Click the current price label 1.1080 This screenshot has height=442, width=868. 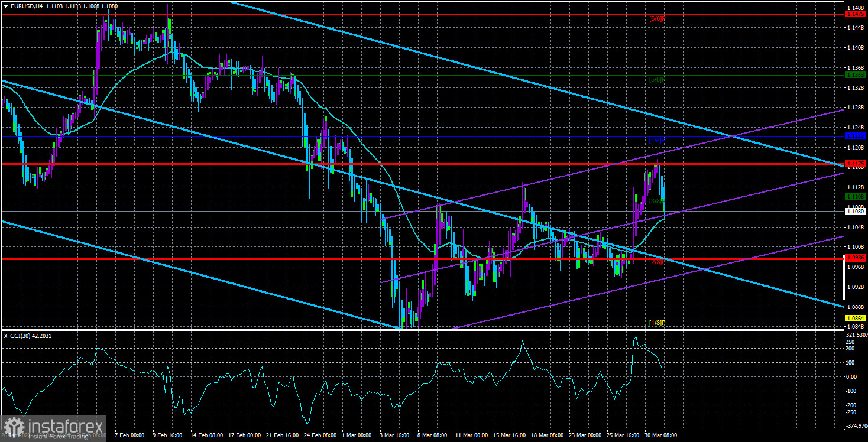856,211
